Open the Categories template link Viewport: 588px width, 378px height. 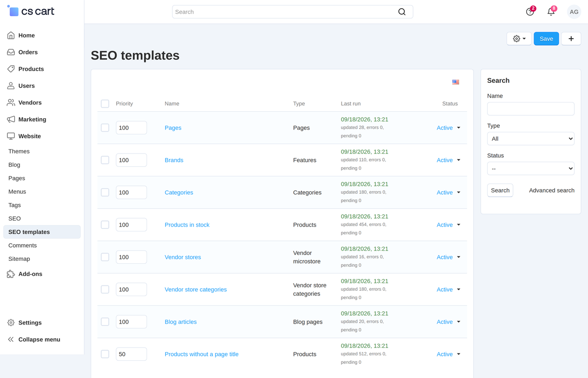point(179,192)
